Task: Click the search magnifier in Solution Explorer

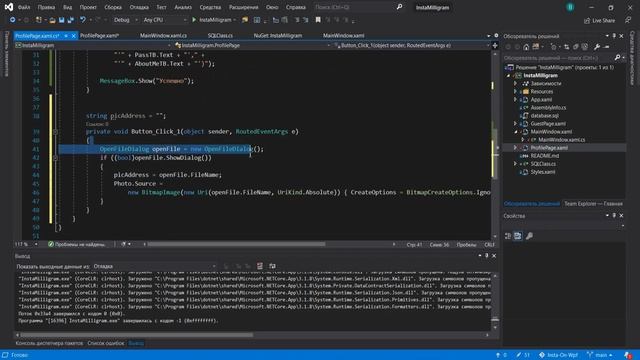Action: [x=617, y=58]
